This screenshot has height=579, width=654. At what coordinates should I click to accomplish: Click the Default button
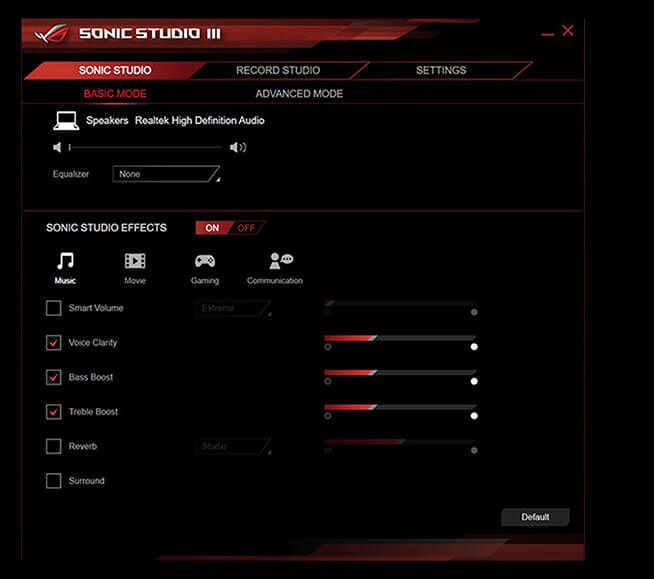tap(535, 517)
